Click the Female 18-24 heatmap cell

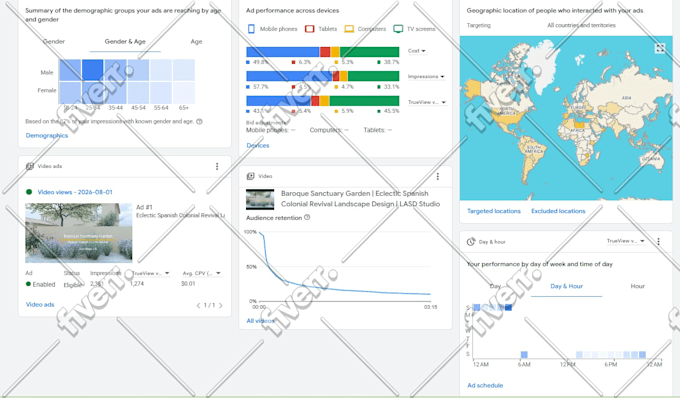click(70, 92)
